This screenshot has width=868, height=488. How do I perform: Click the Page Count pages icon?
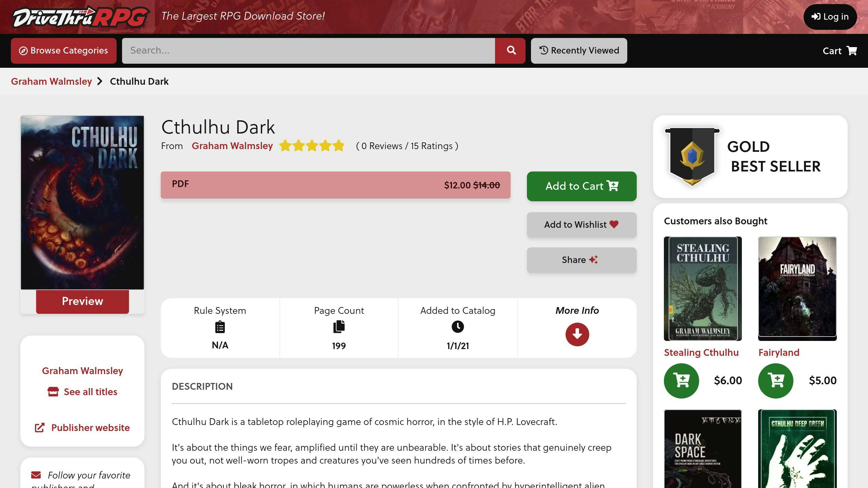[x=339, y=327]
